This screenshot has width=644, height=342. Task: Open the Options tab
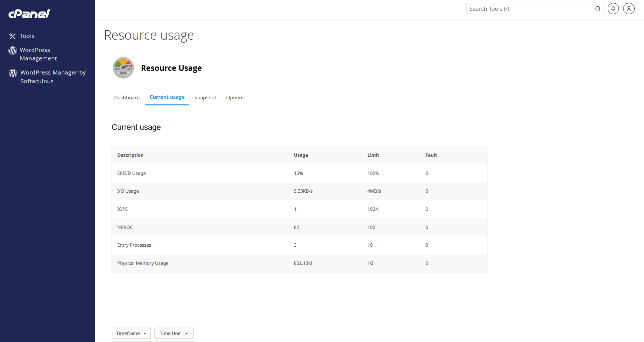click(235, 98)
